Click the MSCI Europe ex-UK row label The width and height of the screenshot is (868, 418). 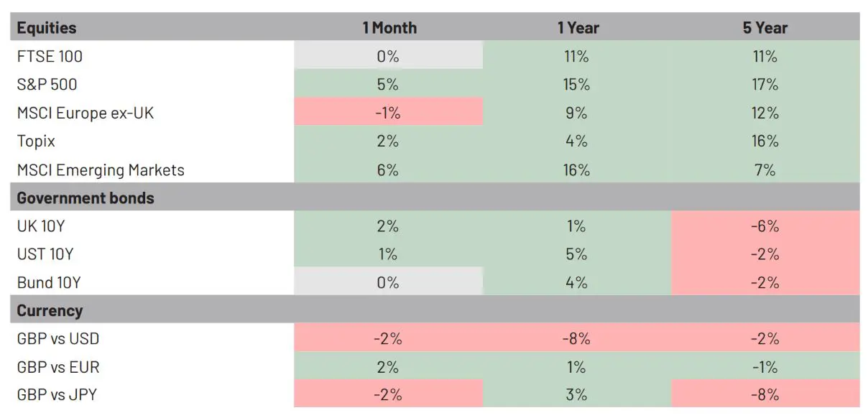click(86, 113)
